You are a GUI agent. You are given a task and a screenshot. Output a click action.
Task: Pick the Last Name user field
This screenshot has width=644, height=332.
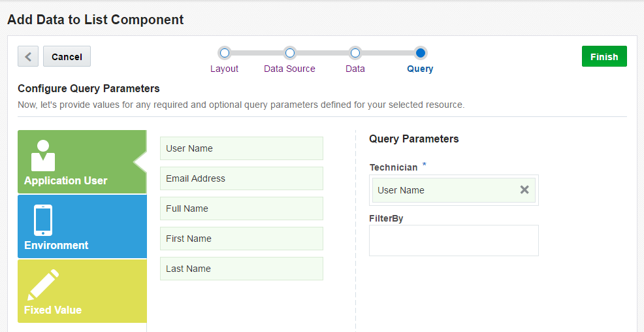click(x=242, y=269)
